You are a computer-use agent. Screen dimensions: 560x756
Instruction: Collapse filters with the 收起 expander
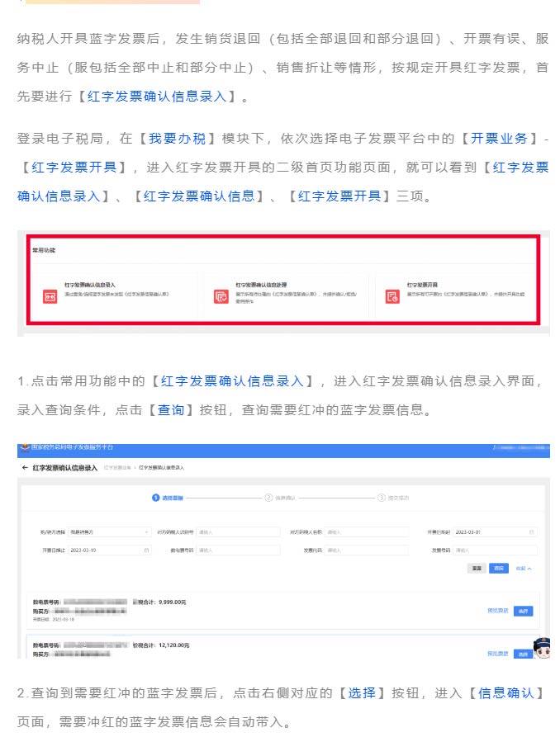524,569
